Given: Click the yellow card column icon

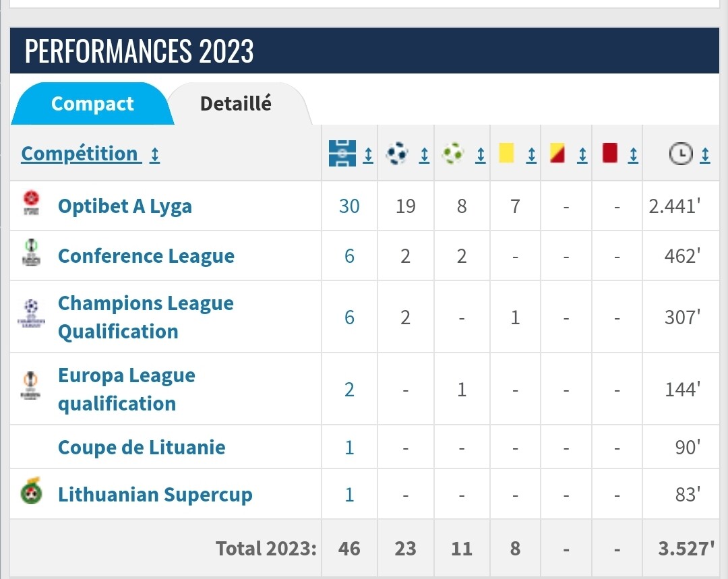Looking at the screenshot, I should tap(506, 153).
